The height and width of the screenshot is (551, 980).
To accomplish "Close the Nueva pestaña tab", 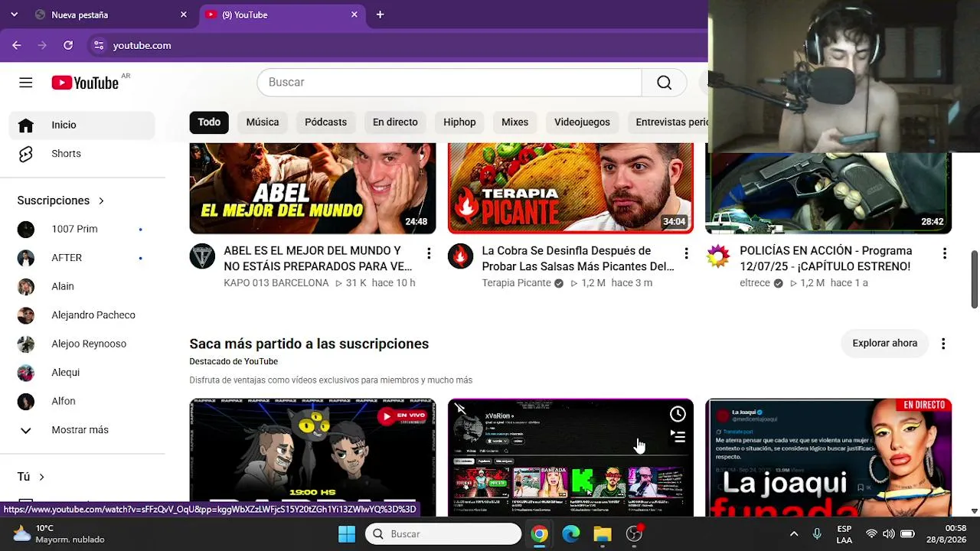I will coord(184,15).
